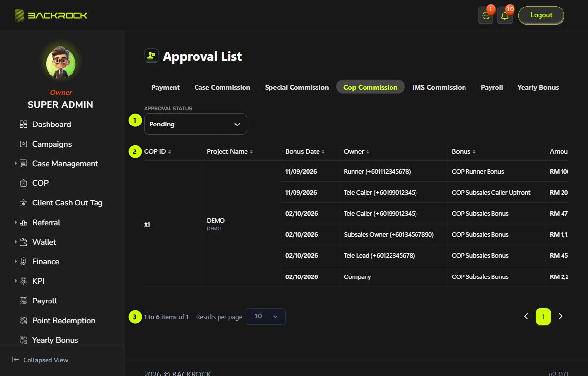Click the KPI sidebar icon

point(24,281)
